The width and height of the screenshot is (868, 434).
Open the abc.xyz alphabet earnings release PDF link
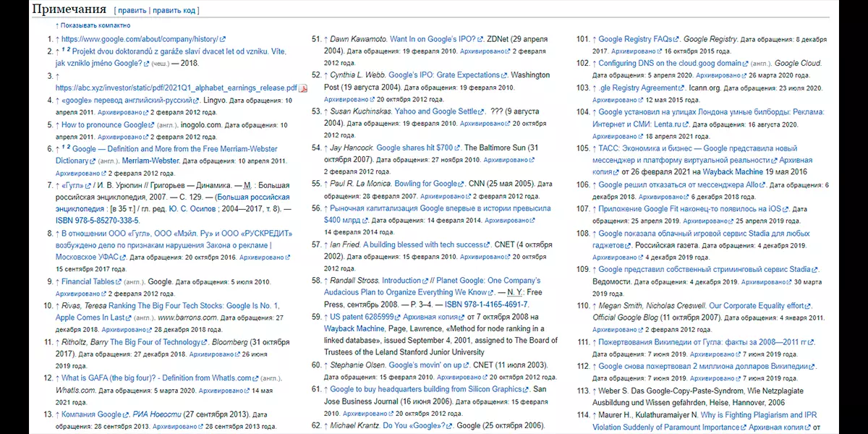pos(176,88)
